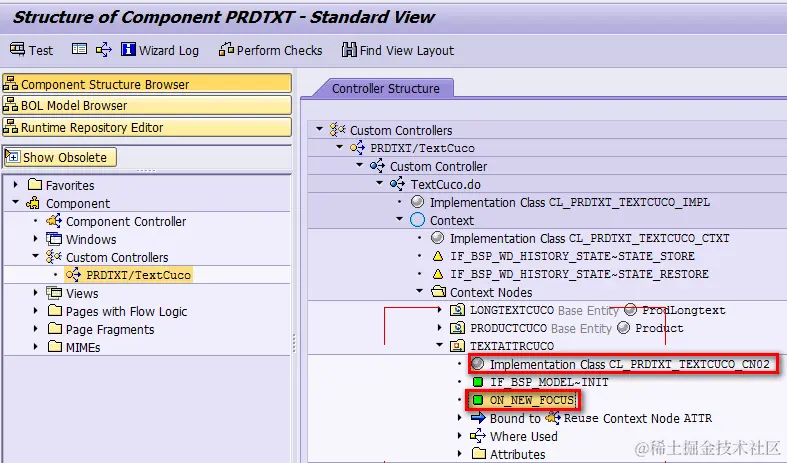The height and width of the screenshot is (463, 787).
Task: Click the TextCuco.do controller icon
Action: click(x=397, y=184)
